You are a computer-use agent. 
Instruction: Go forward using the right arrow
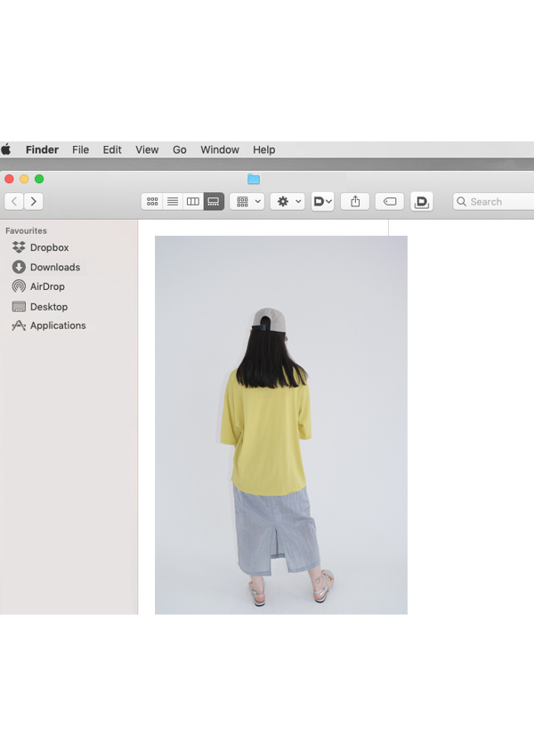coord(34,202)
